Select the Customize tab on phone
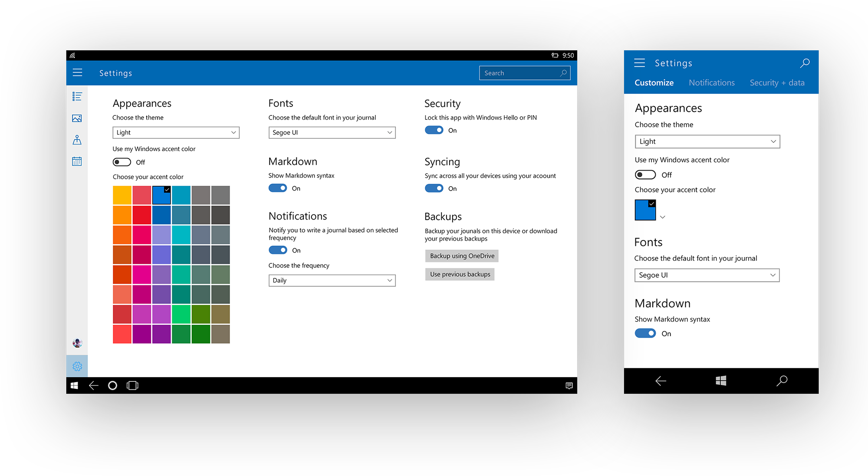 [x=654, y=82]
